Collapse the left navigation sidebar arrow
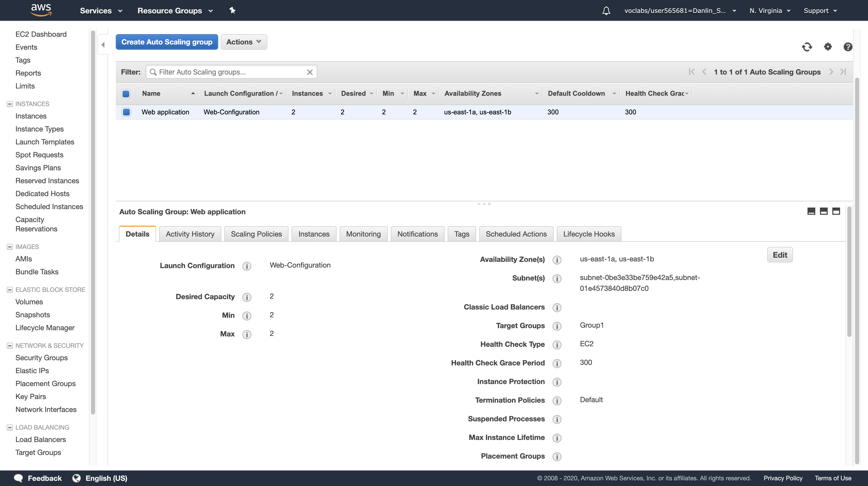This screenshot has height=486, width=868. click(103, 45)
